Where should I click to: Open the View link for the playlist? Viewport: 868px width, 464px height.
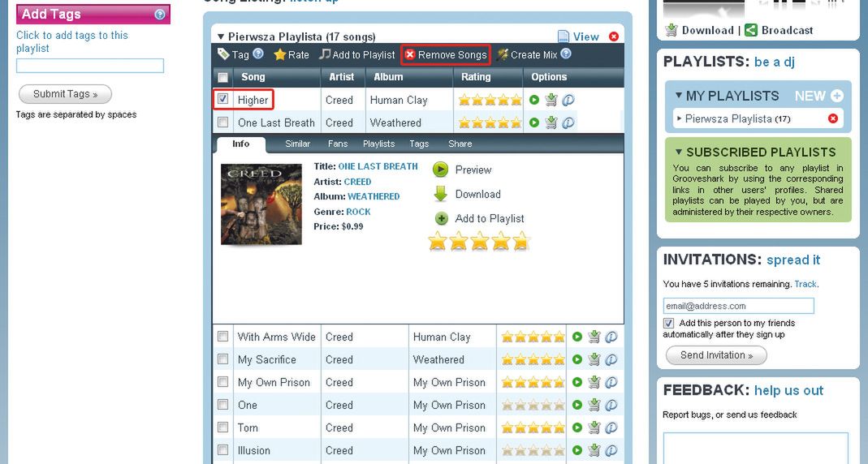(x=578, y=37)
